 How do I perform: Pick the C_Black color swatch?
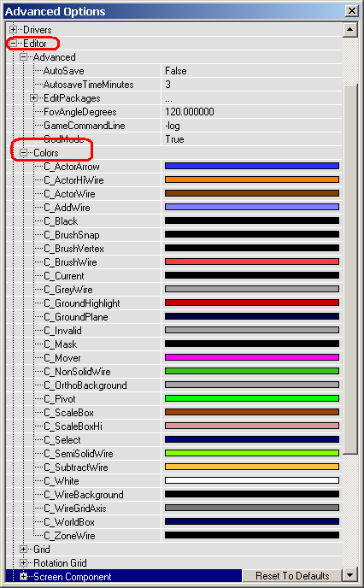pos(252,220)
